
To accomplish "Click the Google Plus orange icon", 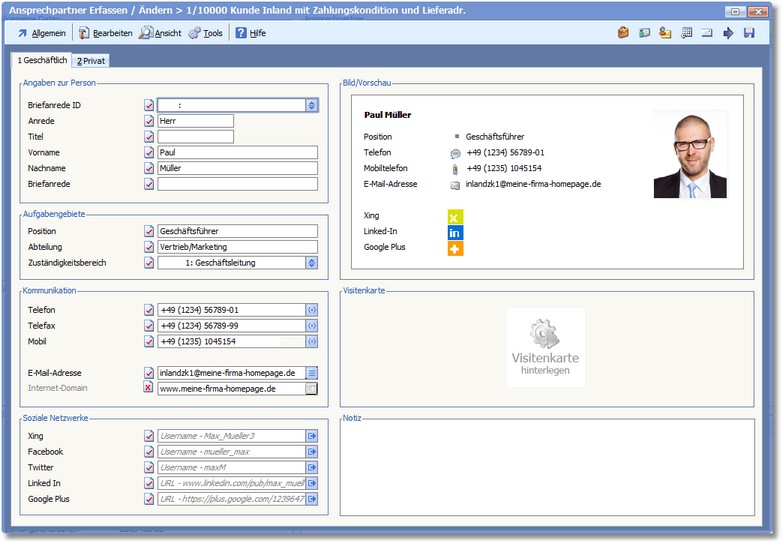I will (x=455, y=248).
